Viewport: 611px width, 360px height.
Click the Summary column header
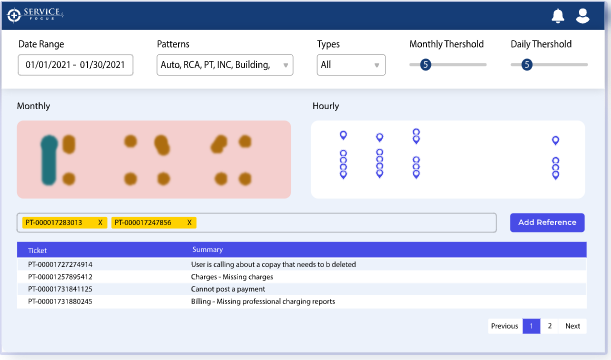tap(207, 249)
